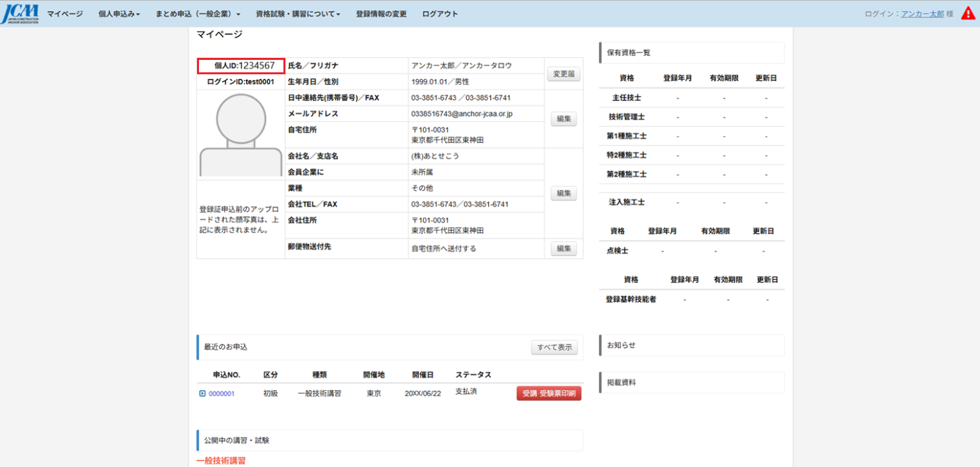Image resolution: width=980 pixels, height=467 pixels.
Task: Click red 受講 受験票印刷 button
Action: click(549, 394)
